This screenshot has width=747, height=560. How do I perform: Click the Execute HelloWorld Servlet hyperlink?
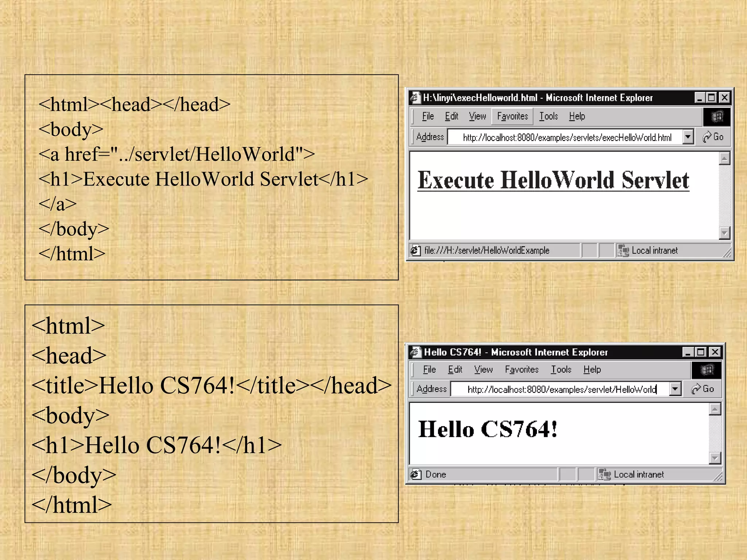coord(553,180)
